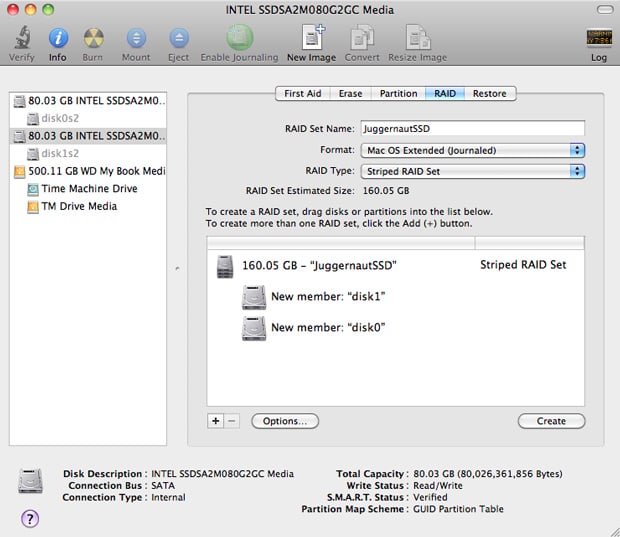
Task: Click the Mount toolbar icon
Action: point(136,38)
